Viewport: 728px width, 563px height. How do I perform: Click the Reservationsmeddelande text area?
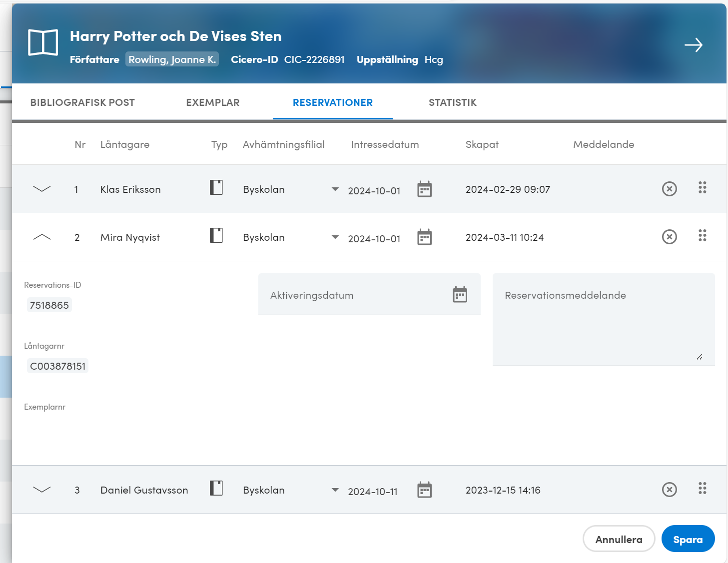coord(604,320)
